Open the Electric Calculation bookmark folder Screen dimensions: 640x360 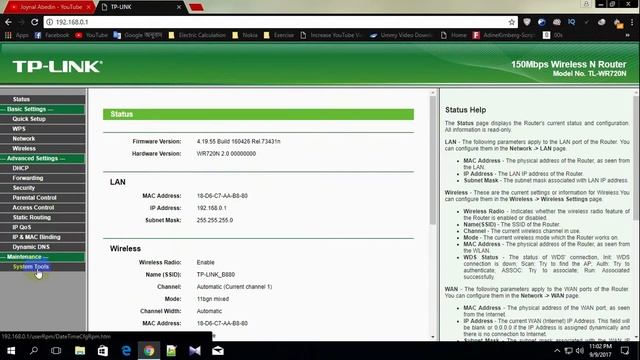click(x=197, y=36)
